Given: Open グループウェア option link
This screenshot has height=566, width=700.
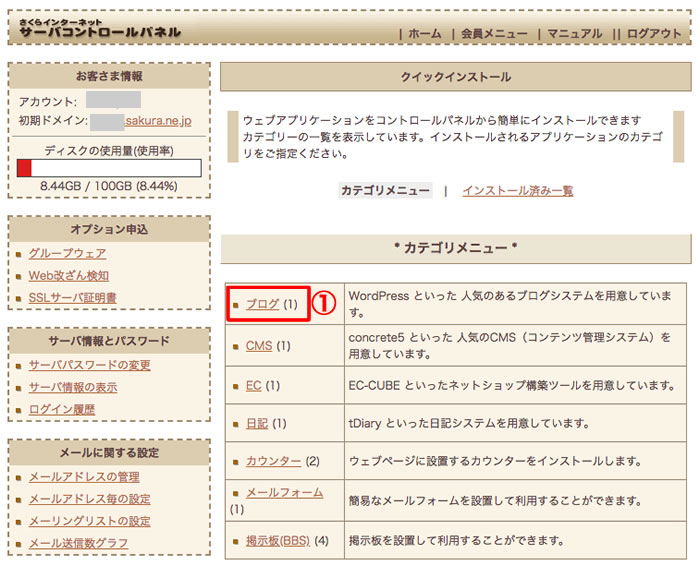Looking at the screenshot, I should (67, 254).
